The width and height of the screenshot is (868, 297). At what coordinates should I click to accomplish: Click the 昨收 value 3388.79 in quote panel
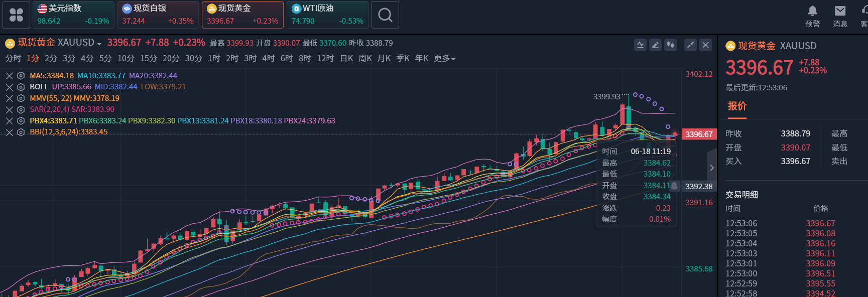coord(795,133)
